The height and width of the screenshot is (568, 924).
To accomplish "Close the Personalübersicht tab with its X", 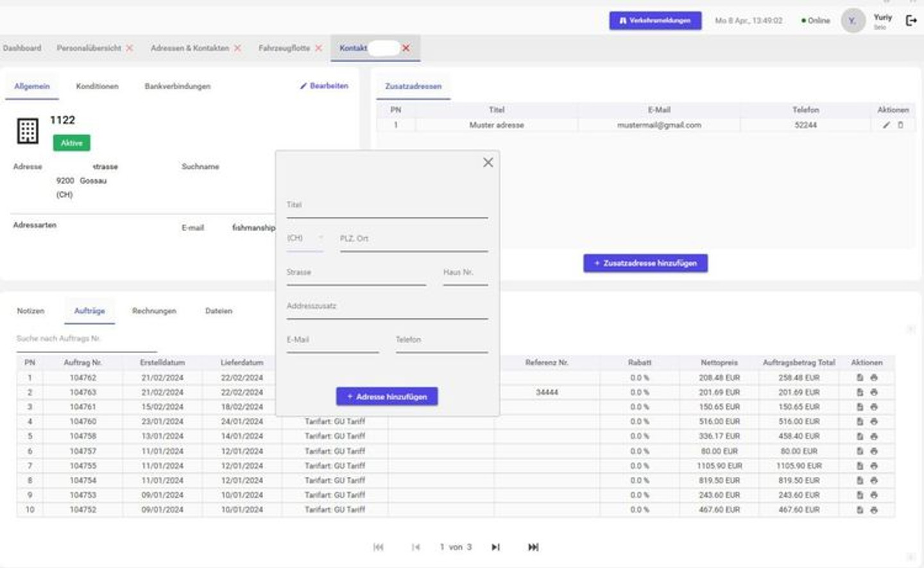I will coord(130,48).
